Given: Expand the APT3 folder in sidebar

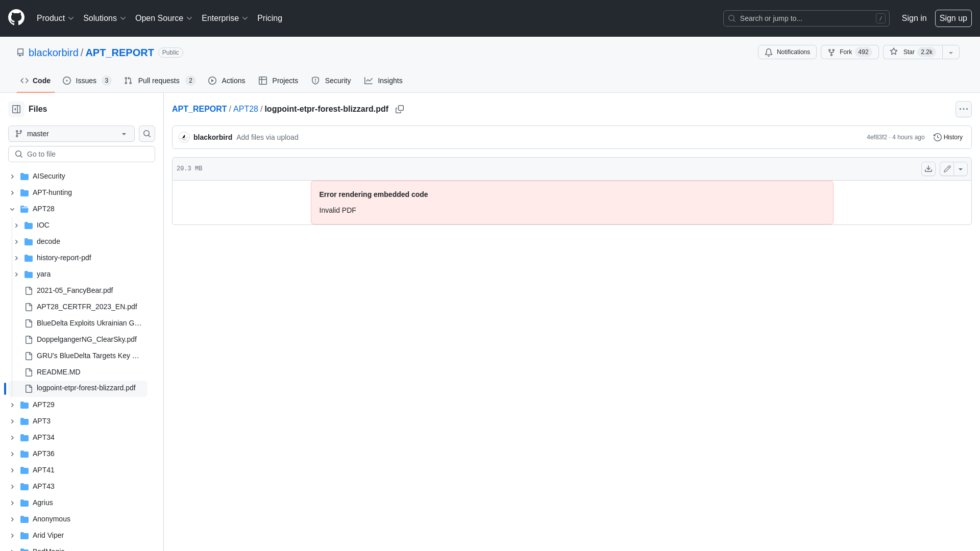Looking at the screenshot, I should (11, 420).
